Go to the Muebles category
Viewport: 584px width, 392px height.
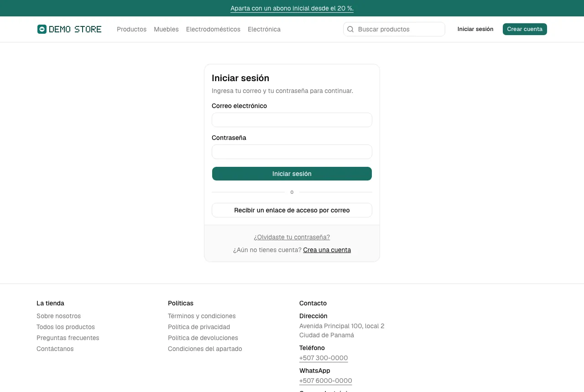point(166,29)
